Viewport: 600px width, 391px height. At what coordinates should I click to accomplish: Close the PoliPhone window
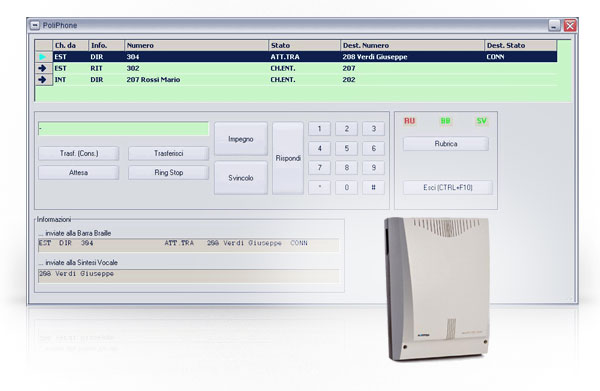pyautogui.click(x=570, y=25)
